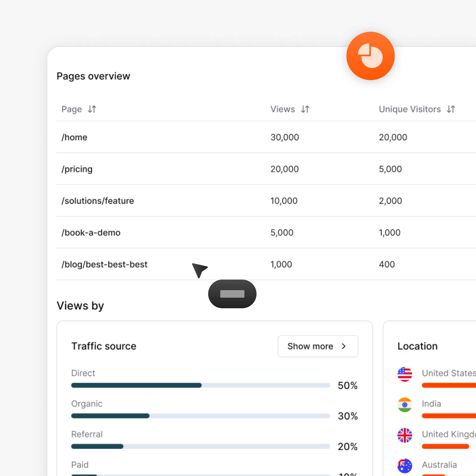This screenshot has height=476, width=476.
Task: Click 5,000 unique visitors for /pricing
Action: (390, 169)
